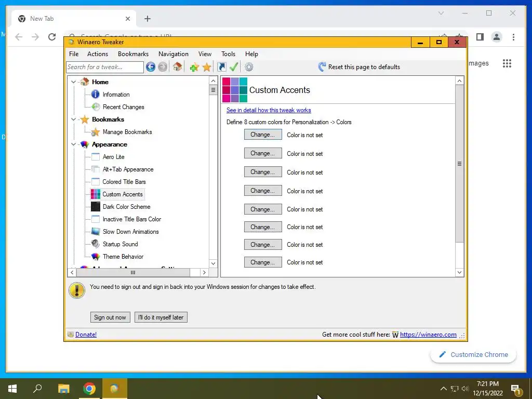The height and width of the screenshot is (399, 532).
Task: Click the seventh Change... color button
Action: tap(263, 245)
